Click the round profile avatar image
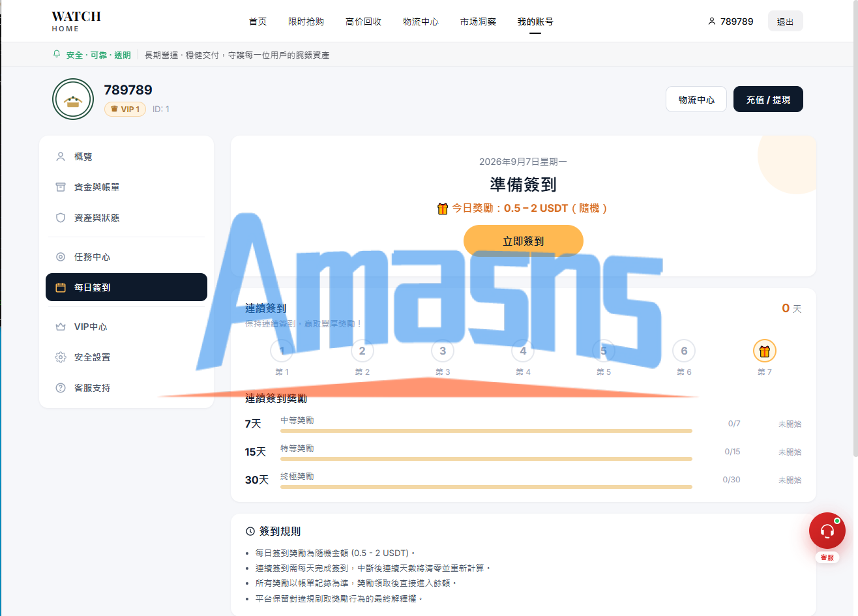The width and height of the screenshot is (858, 616). coord(73,99)
